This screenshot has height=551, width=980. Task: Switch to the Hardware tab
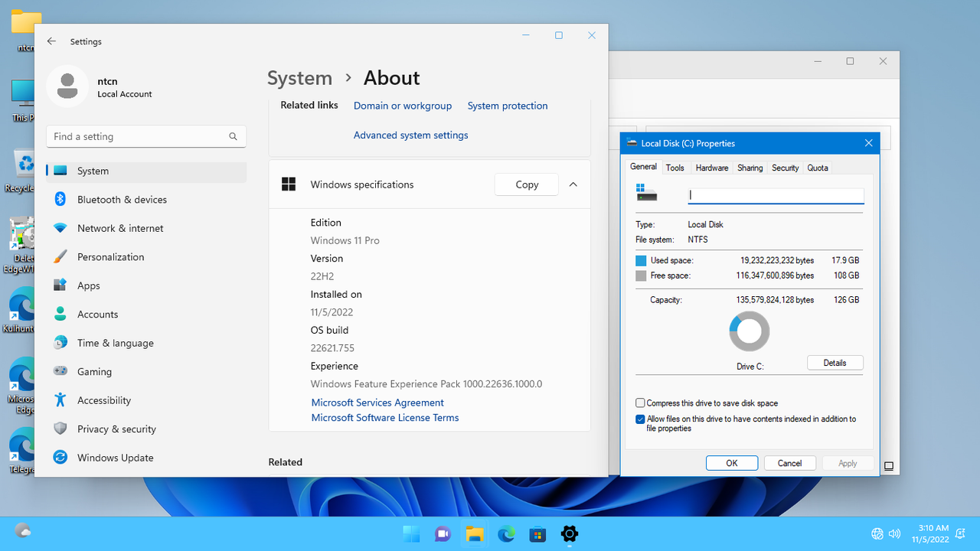(712, 168)
